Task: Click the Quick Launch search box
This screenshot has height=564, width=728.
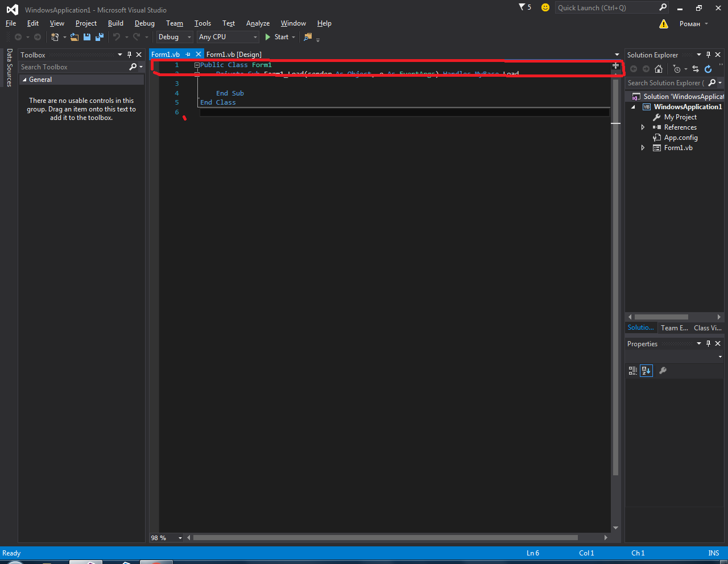Action: tap(606, 7)
